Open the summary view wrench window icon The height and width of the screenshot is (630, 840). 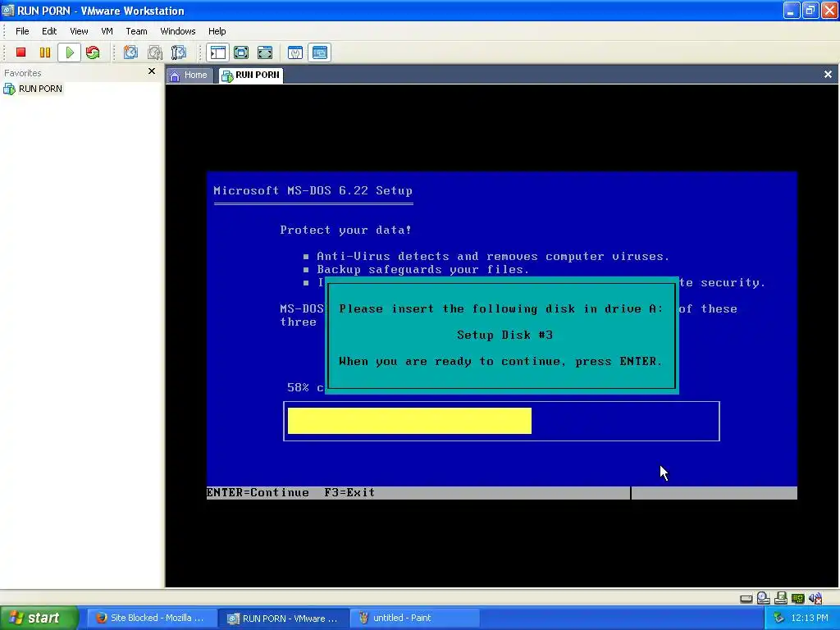click(x=295, y=52)
